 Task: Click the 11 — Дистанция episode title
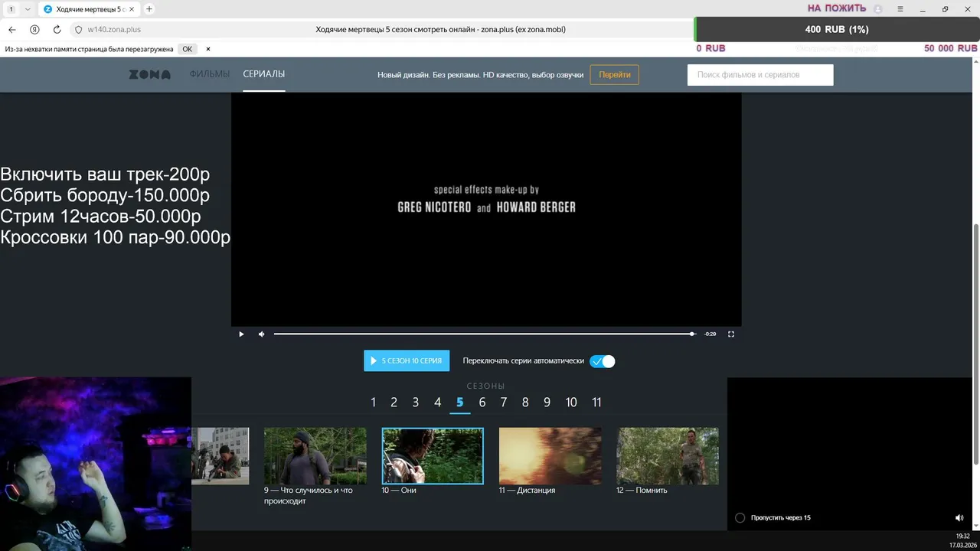point(528,490)
